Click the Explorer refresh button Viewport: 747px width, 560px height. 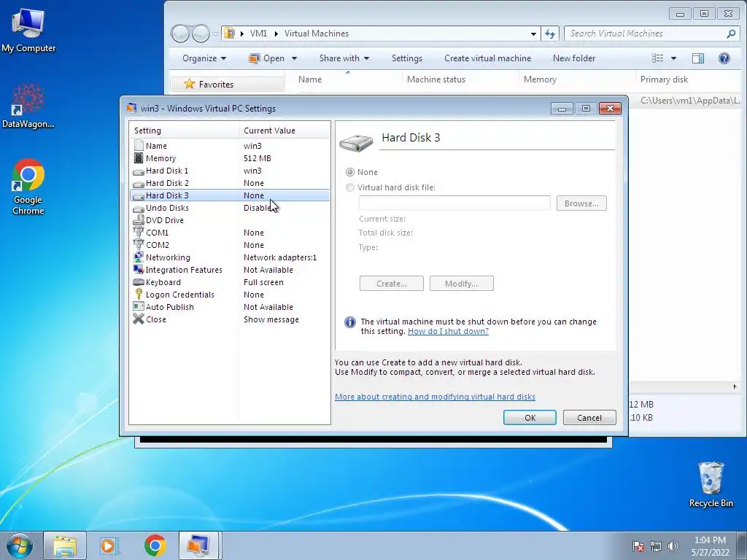pyautogui.click(x=550, y=34)
